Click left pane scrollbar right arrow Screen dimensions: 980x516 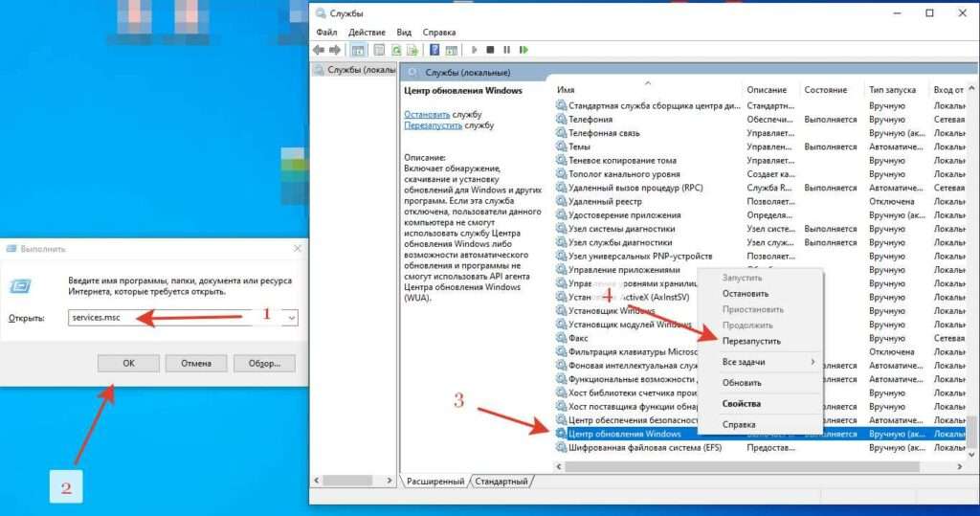[x=390, y=481]
